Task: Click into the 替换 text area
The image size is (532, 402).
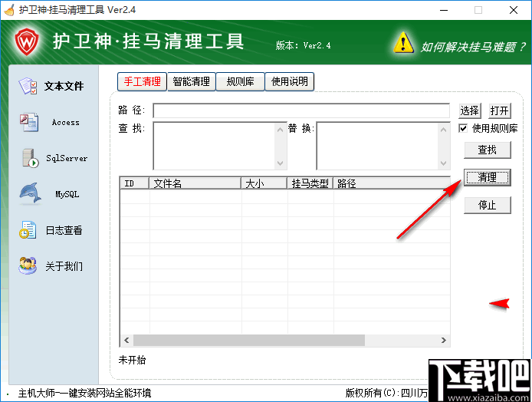Action: [377, 146]
